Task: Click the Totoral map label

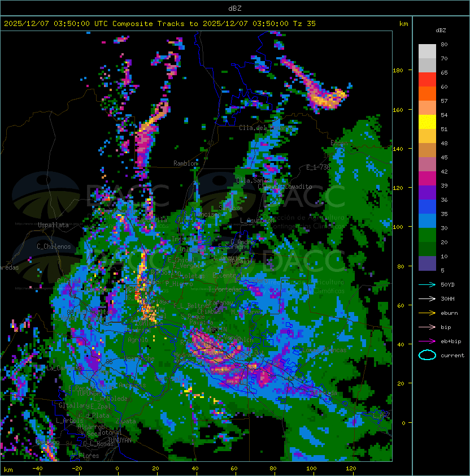Action: (x=110, y=432)
